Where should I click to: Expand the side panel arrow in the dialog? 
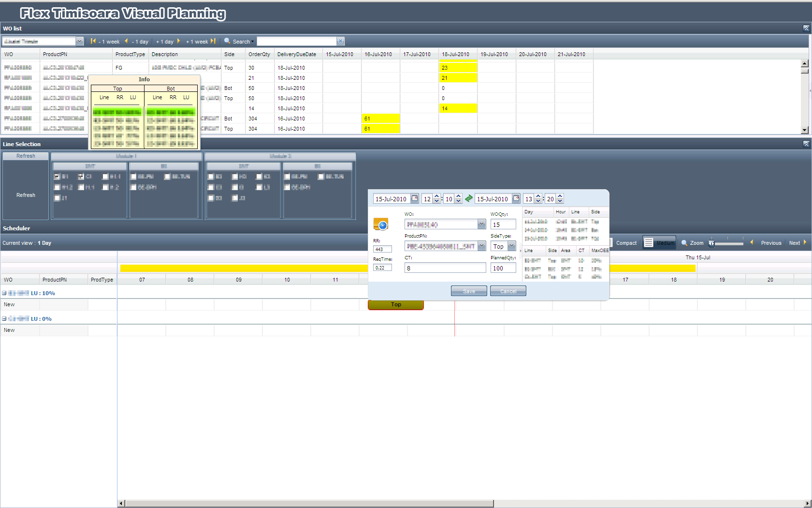[x=521, y=251]
